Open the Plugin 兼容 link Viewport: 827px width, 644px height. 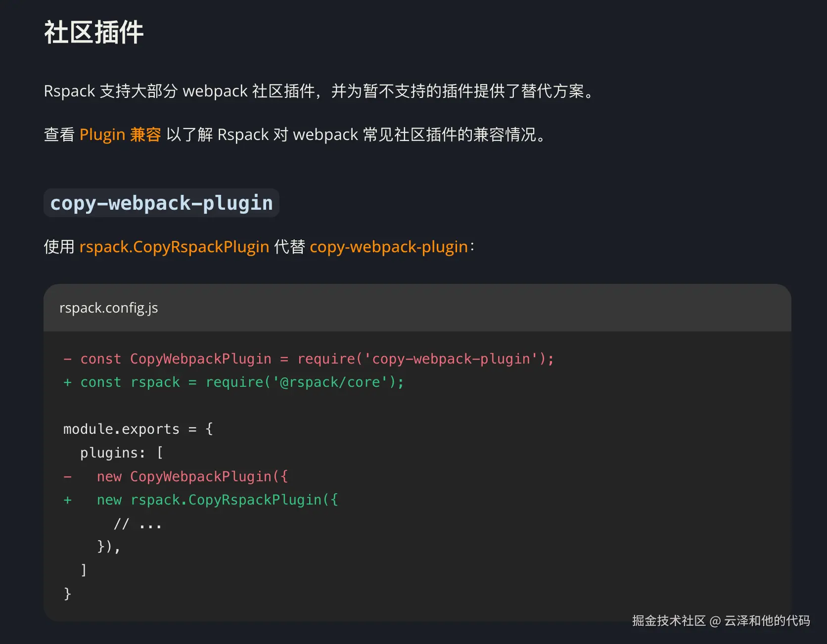[x=120, y=135]
